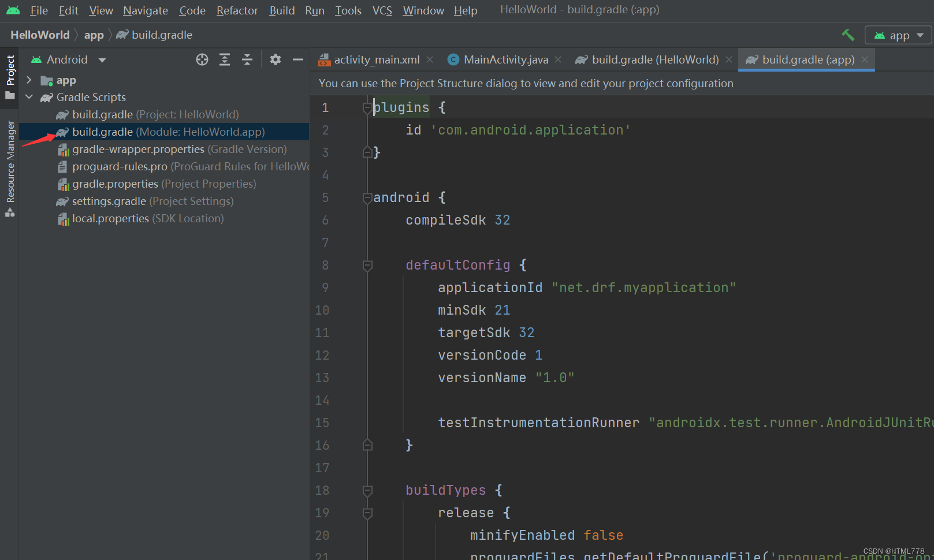Open the Run menu

coord(315,10)
